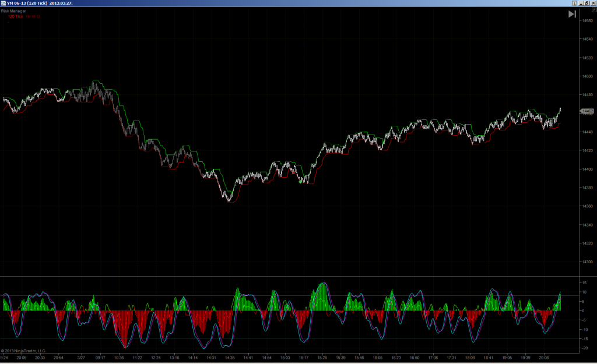Restore down the chart window

point(587,3)
